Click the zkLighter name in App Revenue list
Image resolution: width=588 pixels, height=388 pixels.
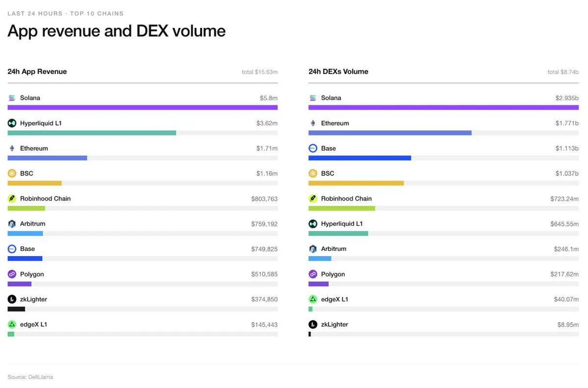coord(33,299)
